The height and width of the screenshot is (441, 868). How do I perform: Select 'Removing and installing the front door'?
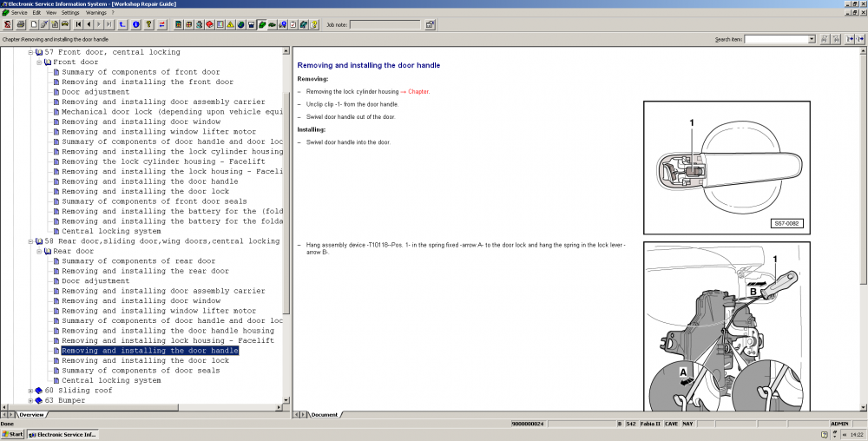148,82
